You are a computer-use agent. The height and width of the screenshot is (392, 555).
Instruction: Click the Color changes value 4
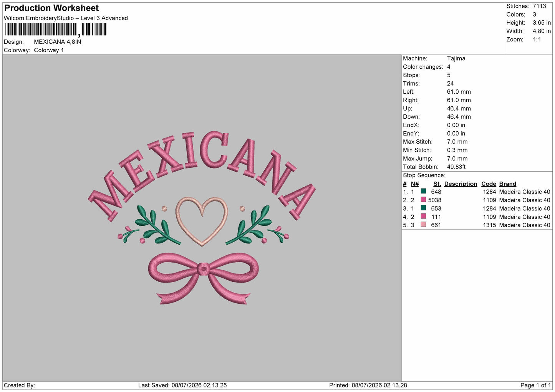[x=449, y=67]
